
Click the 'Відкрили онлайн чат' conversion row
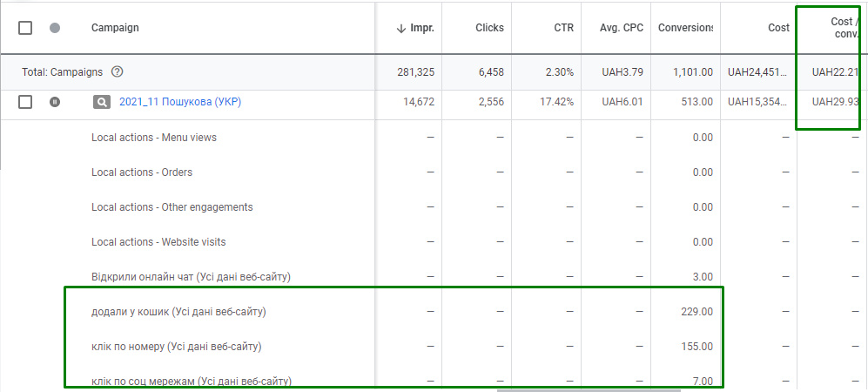(x=191, y=276)
